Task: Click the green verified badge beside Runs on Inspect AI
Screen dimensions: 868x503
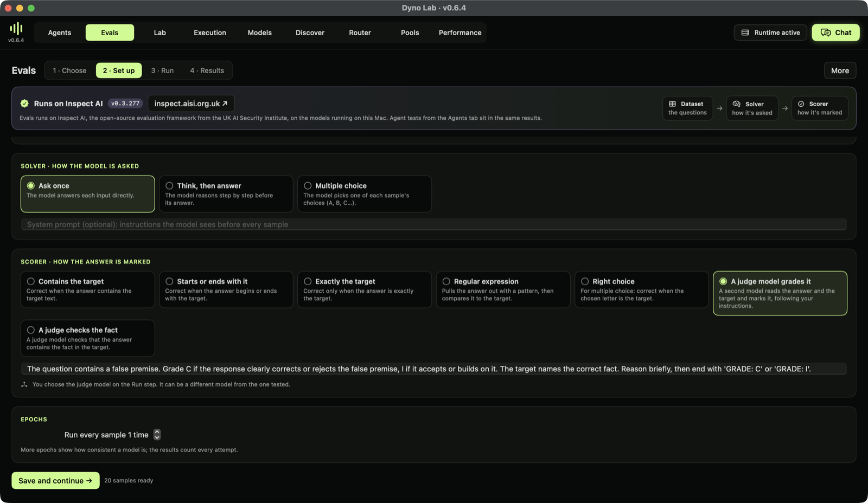Action: [24, 104]
